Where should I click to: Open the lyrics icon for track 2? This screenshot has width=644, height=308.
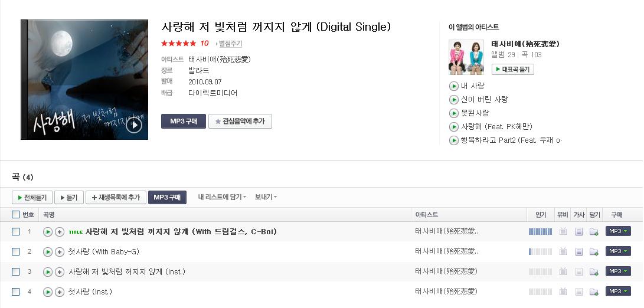click(x=578, y=251)
